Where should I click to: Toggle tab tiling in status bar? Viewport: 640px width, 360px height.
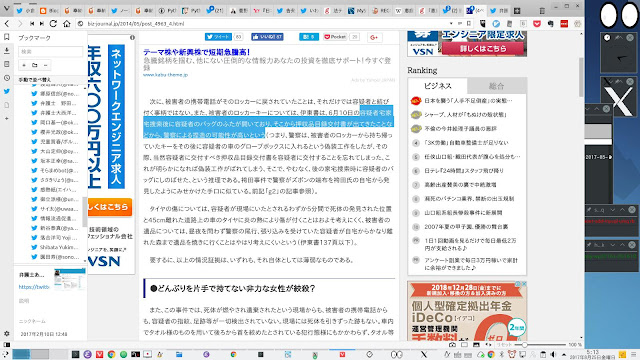point(464,344)
